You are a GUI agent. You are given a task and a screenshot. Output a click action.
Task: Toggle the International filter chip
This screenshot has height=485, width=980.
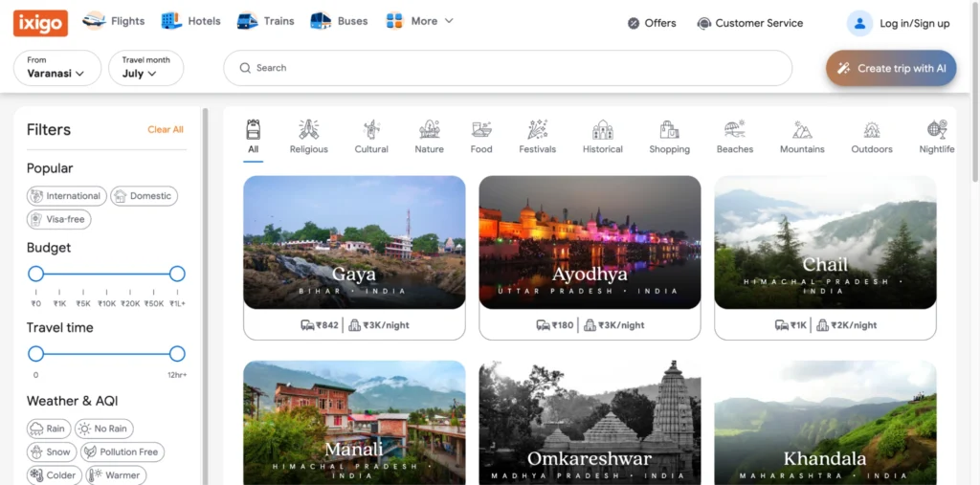coord(67,195)
